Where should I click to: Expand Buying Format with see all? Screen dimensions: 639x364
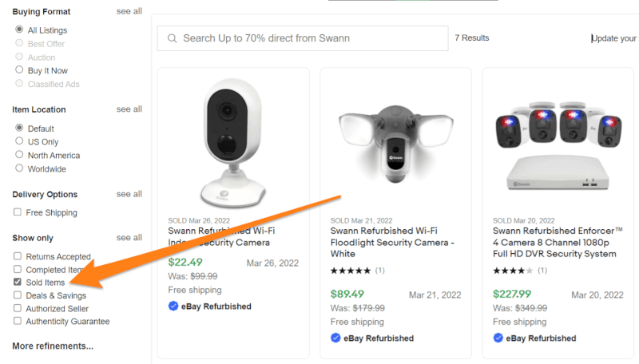(129, 11)
